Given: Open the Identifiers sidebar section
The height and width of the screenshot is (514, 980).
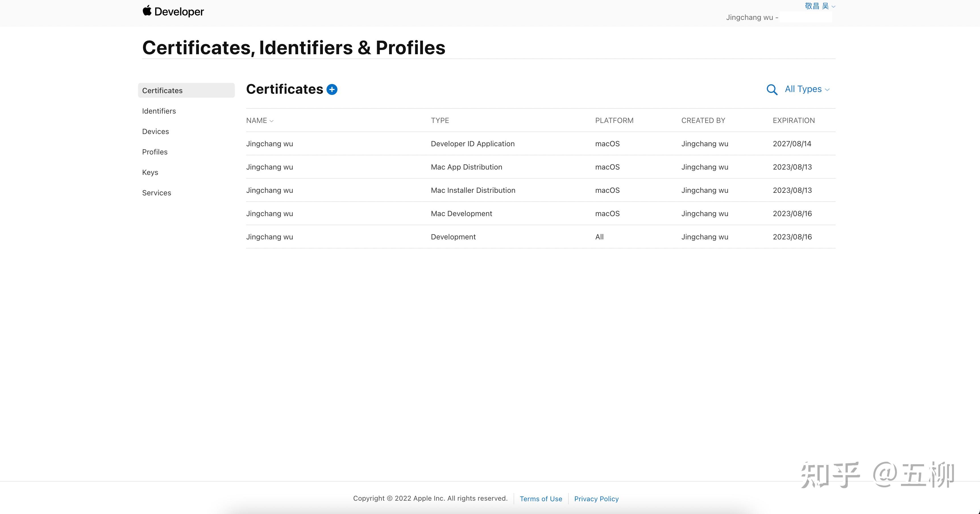Looking at the screenshot, I should tap(159, 111).
